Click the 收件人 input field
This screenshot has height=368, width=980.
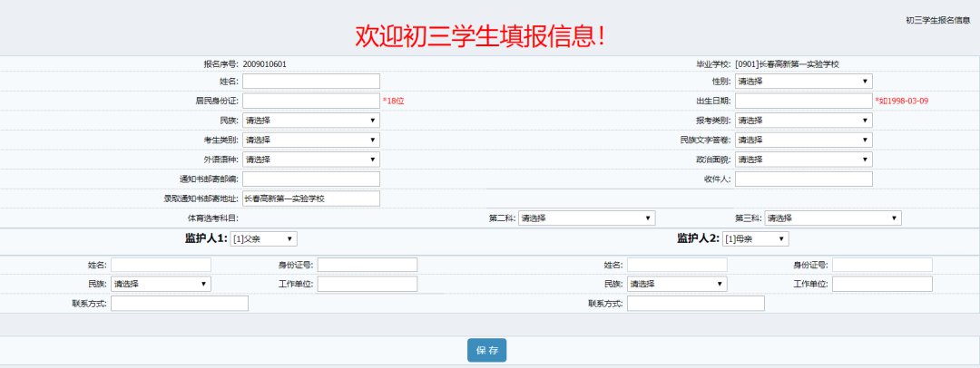point(803,179)
